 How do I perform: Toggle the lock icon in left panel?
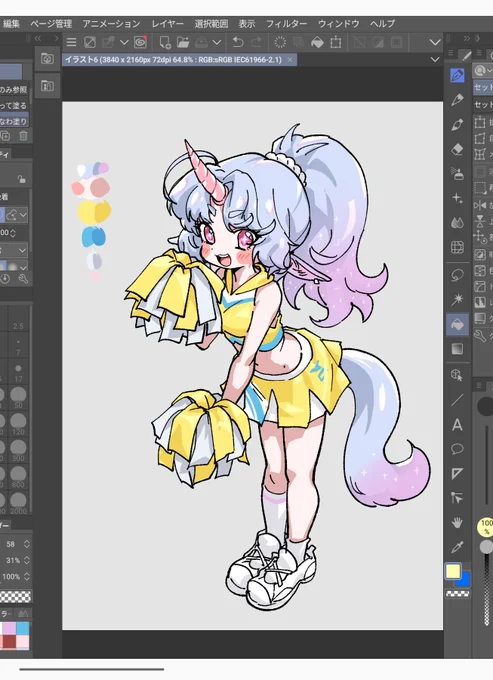21,179
